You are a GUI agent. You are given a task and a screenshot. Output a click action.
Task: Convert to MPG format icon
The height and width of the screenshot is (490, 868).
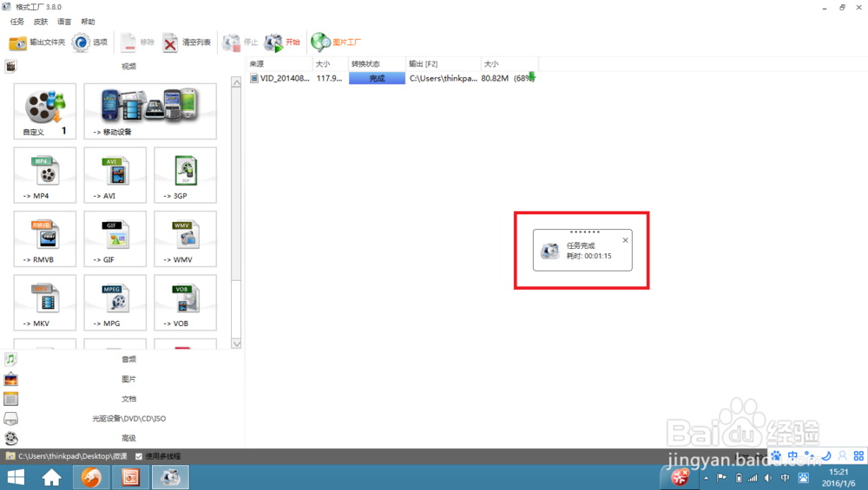115,303
